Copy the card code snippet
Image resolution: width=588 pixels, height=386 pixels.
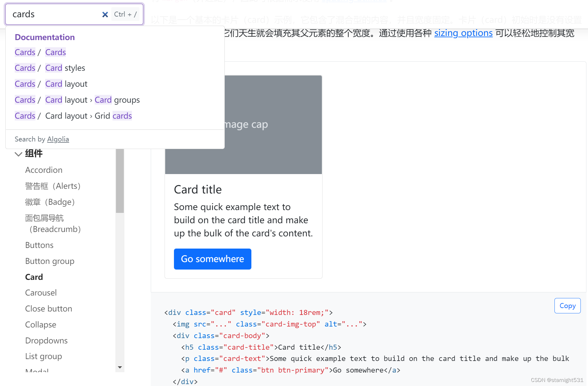[x=567, y=306]
